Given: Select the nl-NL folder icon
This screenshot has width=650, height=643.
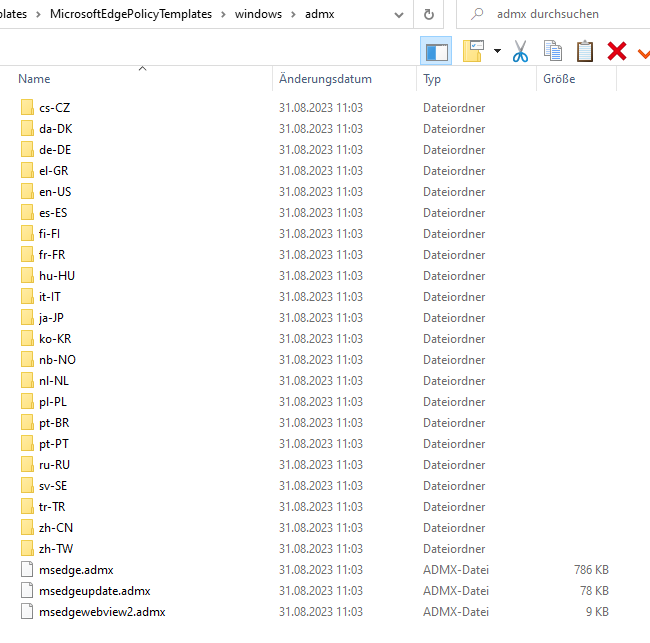Looking at the screenshot, I should point(27,381).
